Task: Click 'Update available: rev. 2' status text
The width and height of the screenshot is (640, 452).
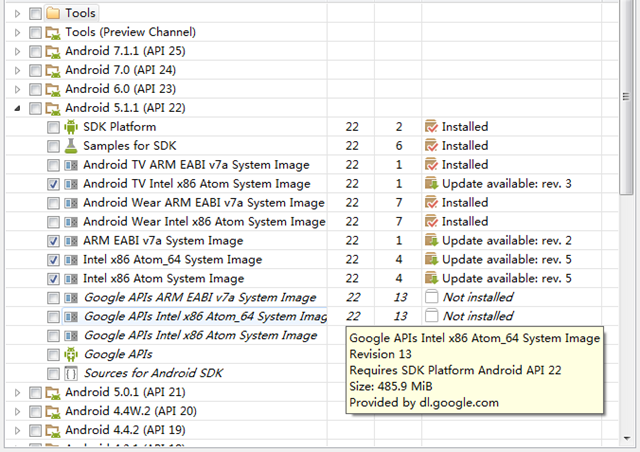Action: (x=507, y=240)
